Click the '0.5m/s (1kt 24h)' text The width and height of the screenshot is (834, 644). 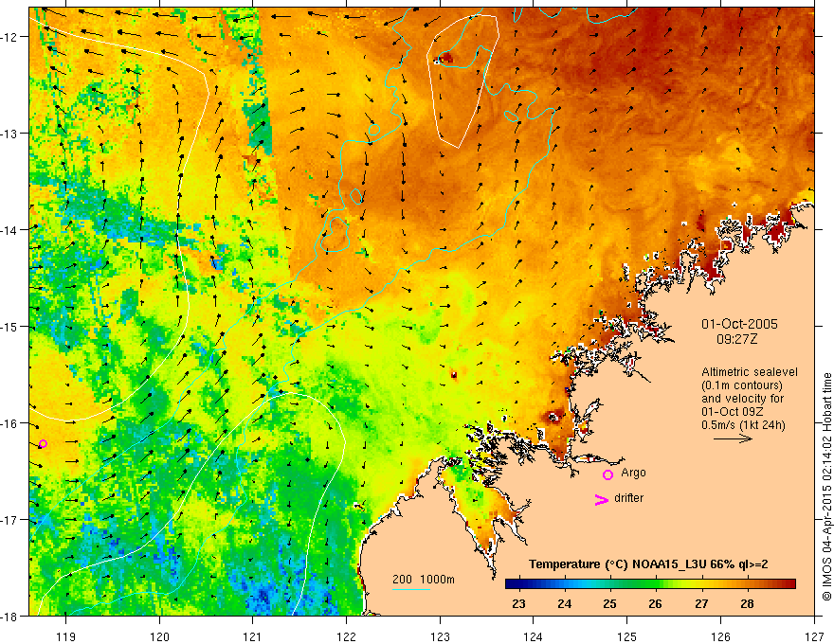click(743, 425)
